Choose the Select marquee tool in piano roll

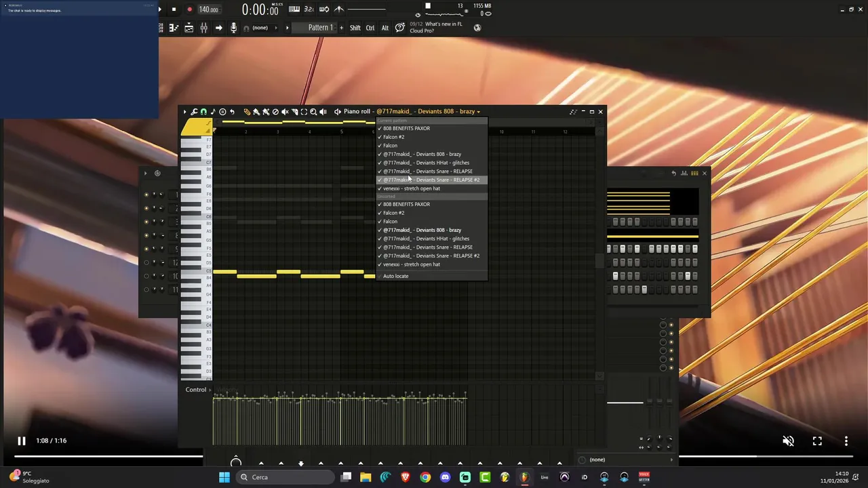point(304,112)
